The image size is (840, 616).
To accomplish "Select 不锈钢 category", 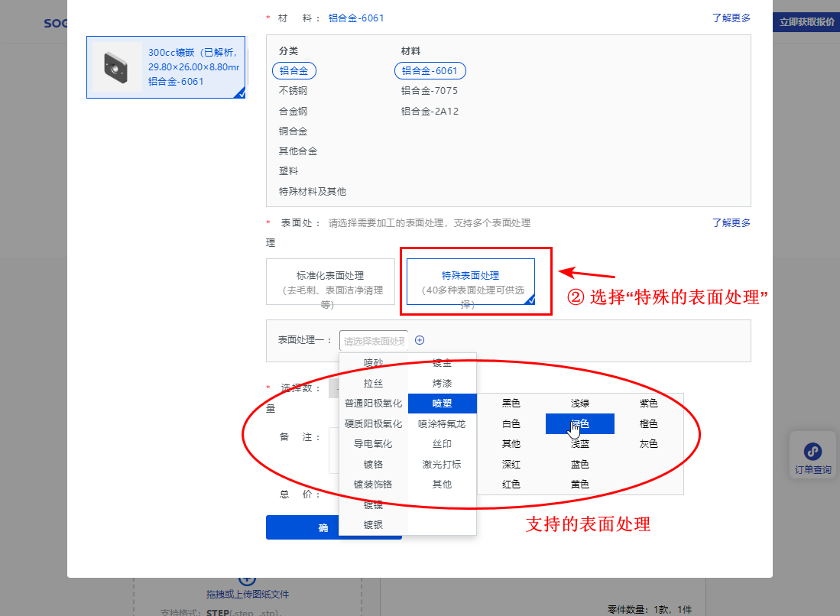I will click(x=294, y=91).
